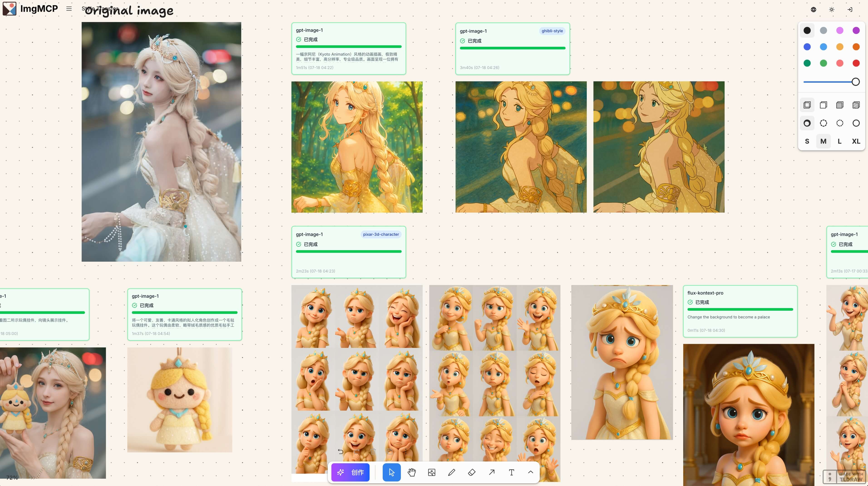868x486 pixels.
Task: Select the dark green color swatch
Action: pos(807,63)
